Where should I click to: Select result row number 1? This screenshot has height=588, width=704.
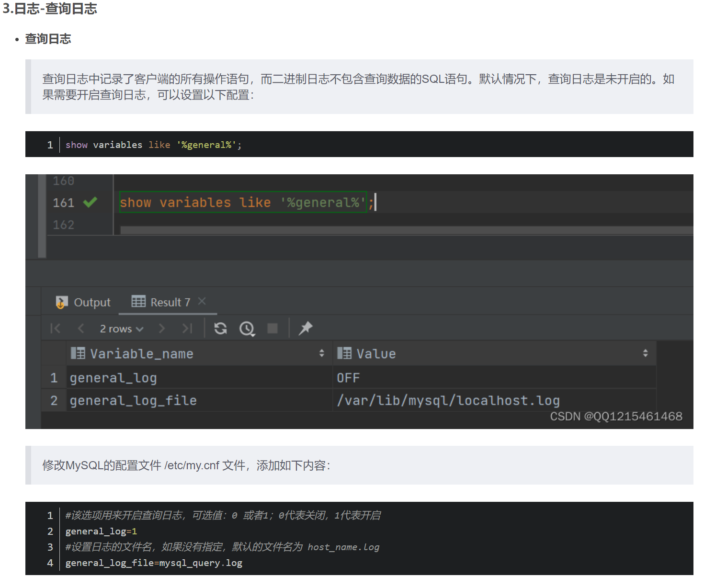pyautogui.click(x=54, y=378)
